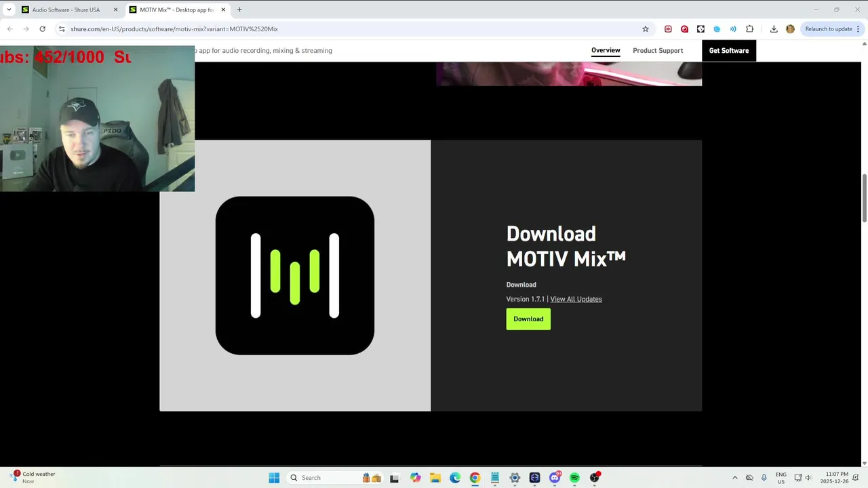Open the View All Updates link
868x488 pixels.
coord(576,299)
